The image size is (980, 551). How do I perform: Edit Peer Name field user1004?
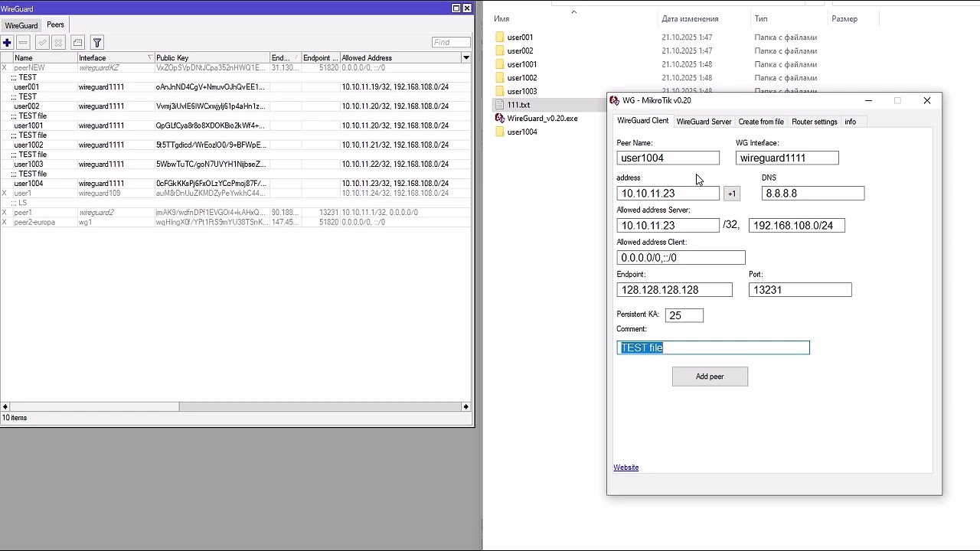[668, 158]
